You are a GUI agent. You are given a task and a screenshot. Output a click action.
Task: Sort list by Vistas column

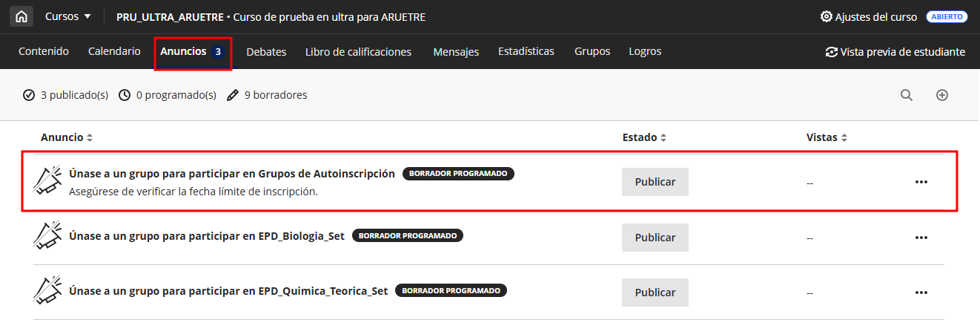tap(827, 137)
